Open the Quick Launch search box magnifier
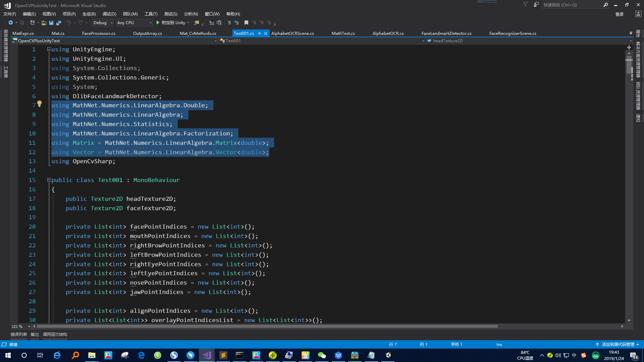The image size is (644, 362). (x=605, y=5)
